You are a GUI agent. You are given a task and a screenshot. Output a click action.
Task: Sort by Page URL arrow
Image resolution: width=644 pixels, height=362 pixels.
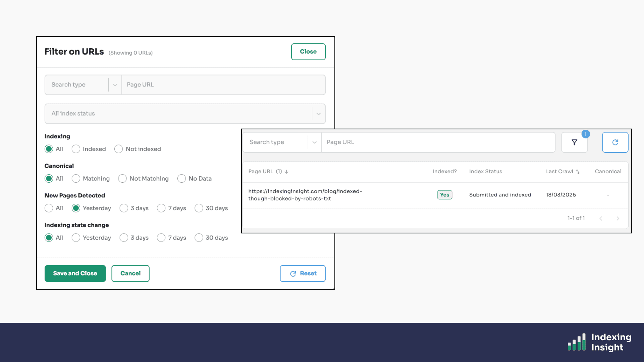(286, 172)
